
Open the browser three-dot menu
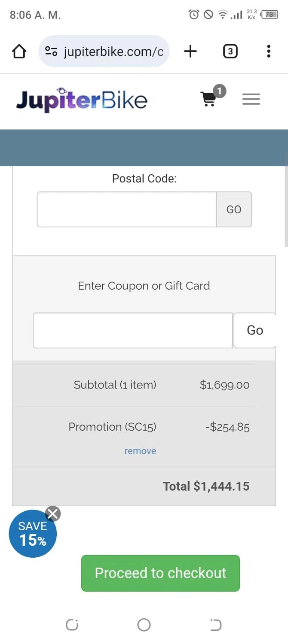269,52
